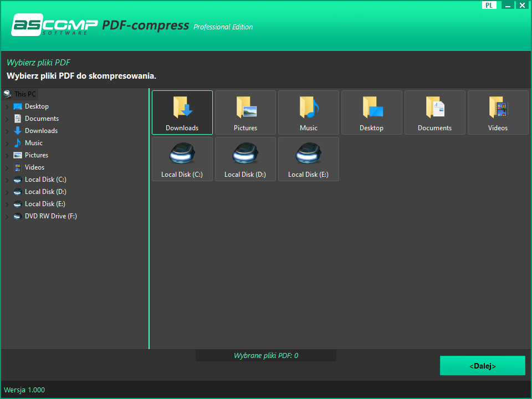The height and width of the screenshot is (399, 532).
Task: Click 'Wybierz pliki PDF do skompresowania.' text
Action: [81, 76]
